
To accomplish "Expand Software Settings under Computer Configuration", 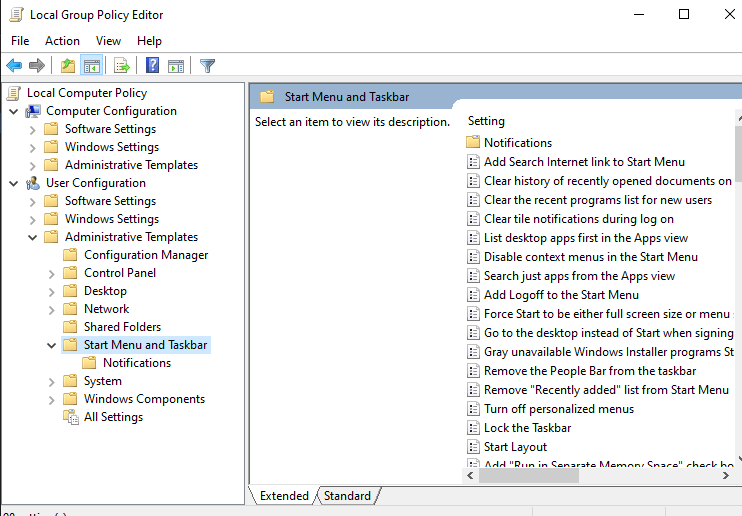I will point(33,130).
